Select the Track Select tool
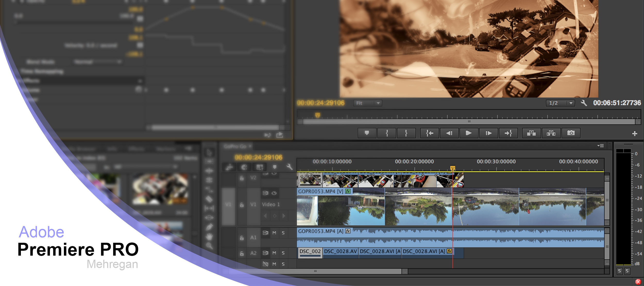 point(209,161)
